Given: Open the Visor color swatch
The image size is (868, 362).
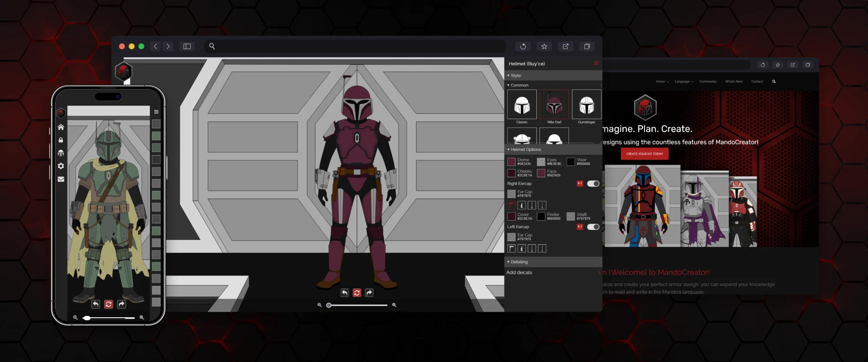Looking at the screenshot, I should click(571, 162).
